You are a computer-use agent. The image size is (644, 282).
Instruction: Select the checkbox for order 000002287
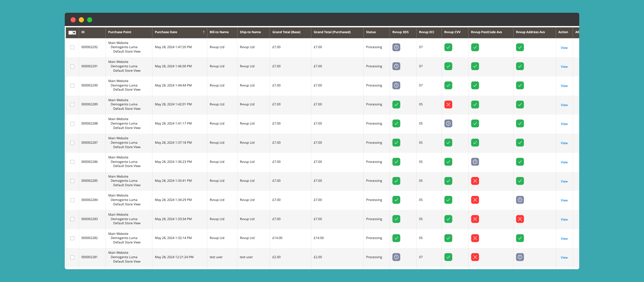(x=72, y=143)
